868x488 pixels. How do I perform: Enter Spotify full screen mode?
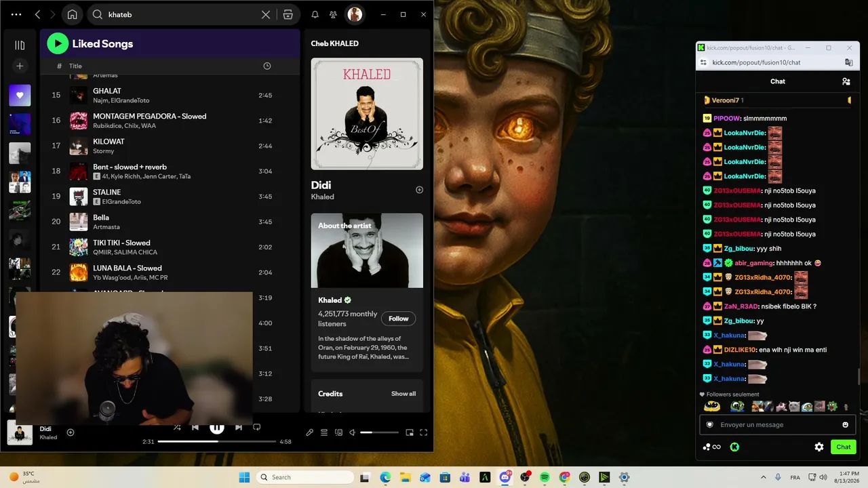(424, 432)
